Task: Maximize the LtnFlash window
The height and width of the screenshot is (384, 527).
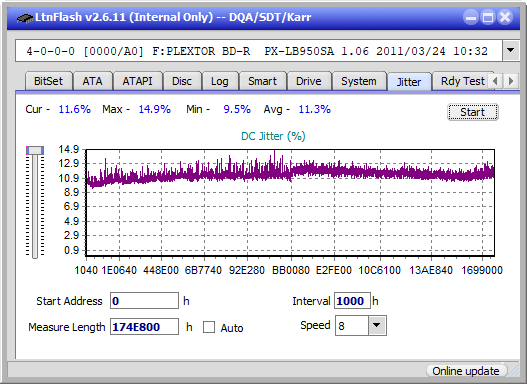Action: pos(488,17)
